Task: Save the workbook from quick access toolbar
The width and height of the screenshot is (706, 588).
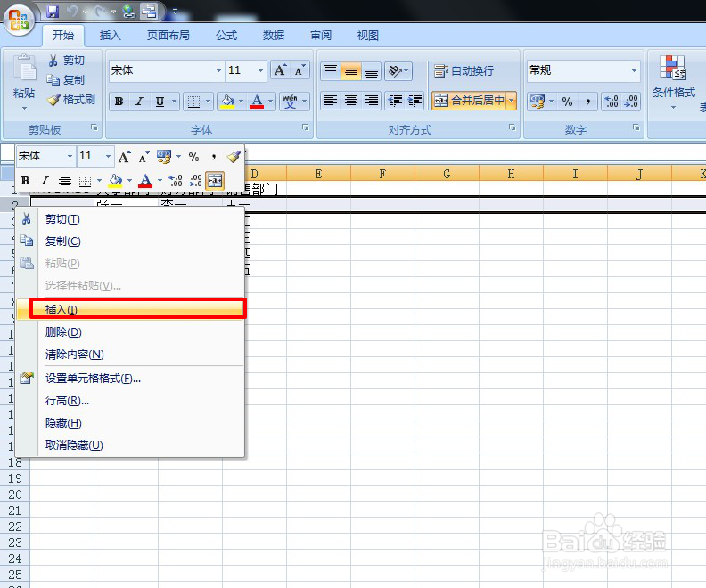Action: (x=53, y=12)
